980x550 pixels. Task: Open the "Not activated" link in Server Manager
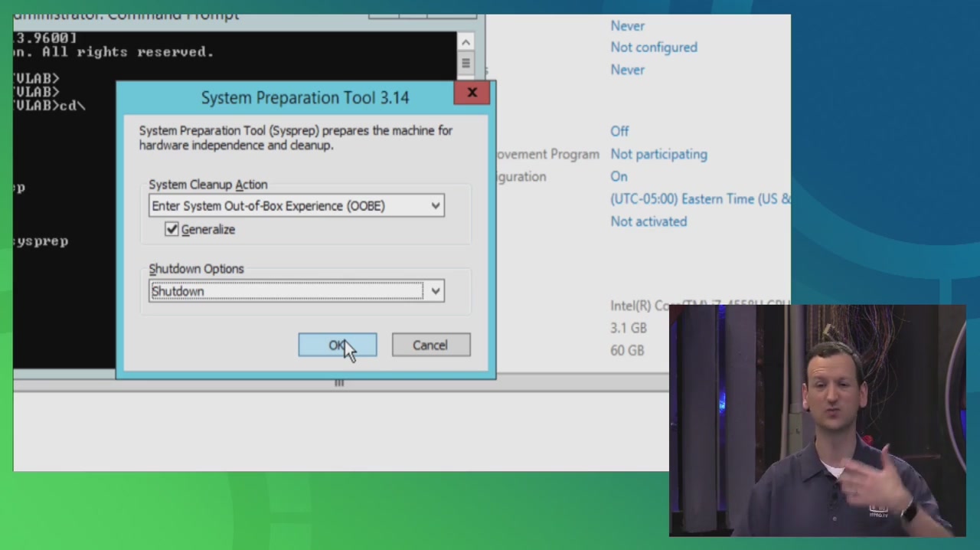coord(648,221)
